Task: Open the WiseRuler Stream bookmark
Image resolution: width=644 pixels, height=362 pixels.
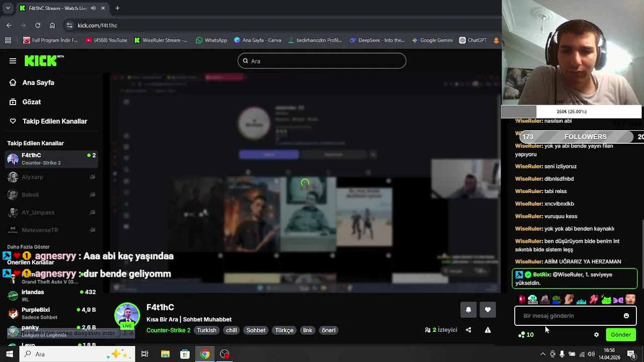Action: click(160, 40)
